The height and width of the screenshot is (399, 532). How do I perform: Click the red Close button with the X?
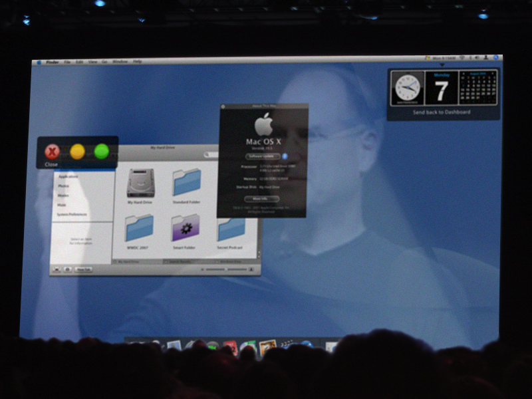tap(52, 152)
